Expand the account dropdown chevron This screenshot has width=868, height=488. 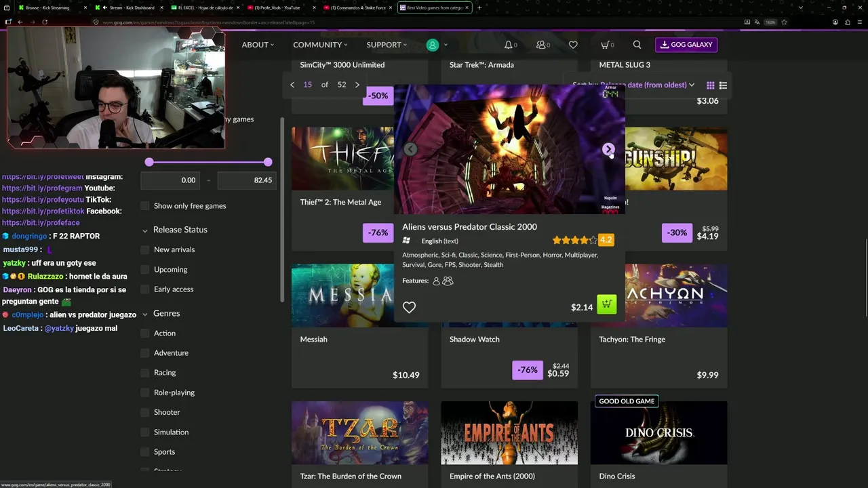pos(446,45)
